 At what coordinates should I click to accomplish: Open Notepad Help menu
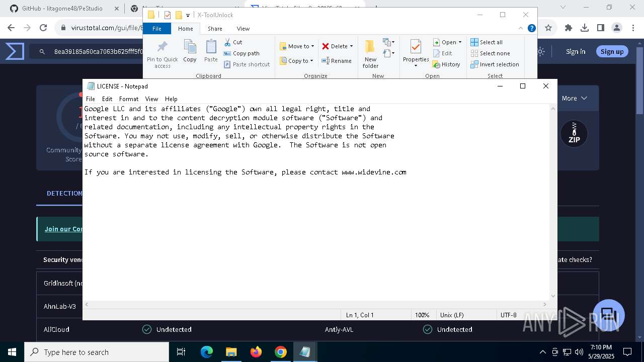coord(171,99)
